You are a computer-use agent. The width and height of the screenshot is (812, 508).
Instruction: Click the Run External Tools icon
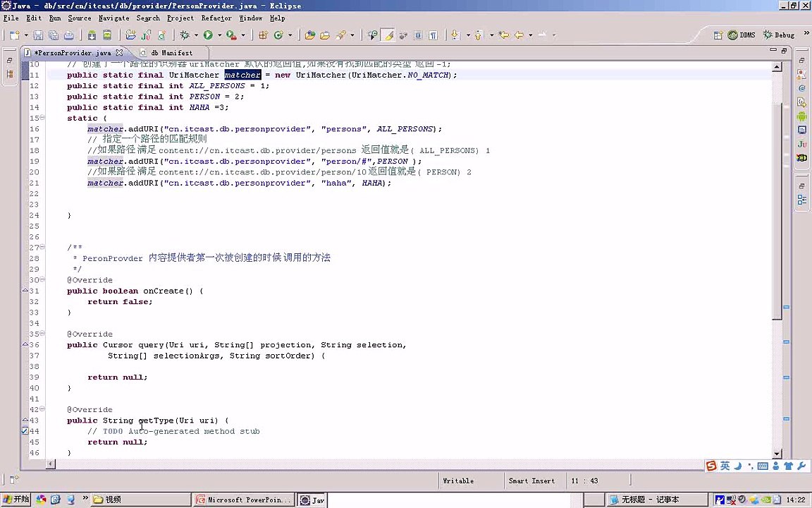coord(231,35)
